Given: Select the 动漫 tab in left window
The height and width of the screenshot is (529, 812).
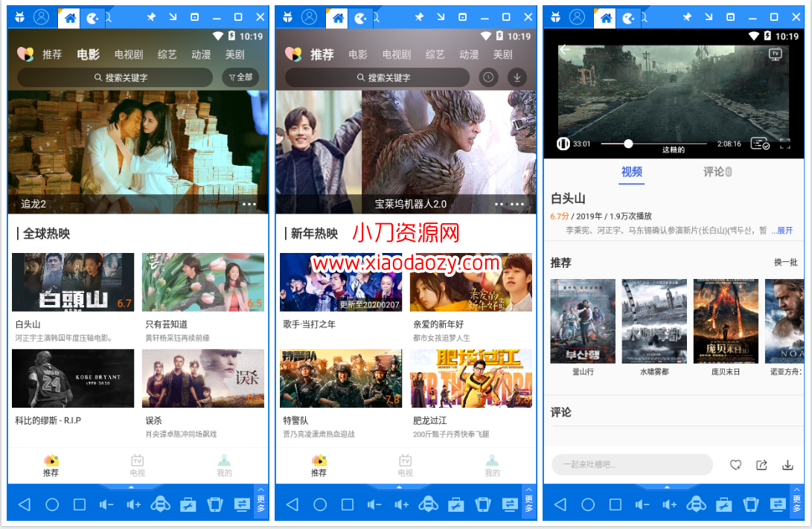Looking at the screenshot, I should (201, 54).
